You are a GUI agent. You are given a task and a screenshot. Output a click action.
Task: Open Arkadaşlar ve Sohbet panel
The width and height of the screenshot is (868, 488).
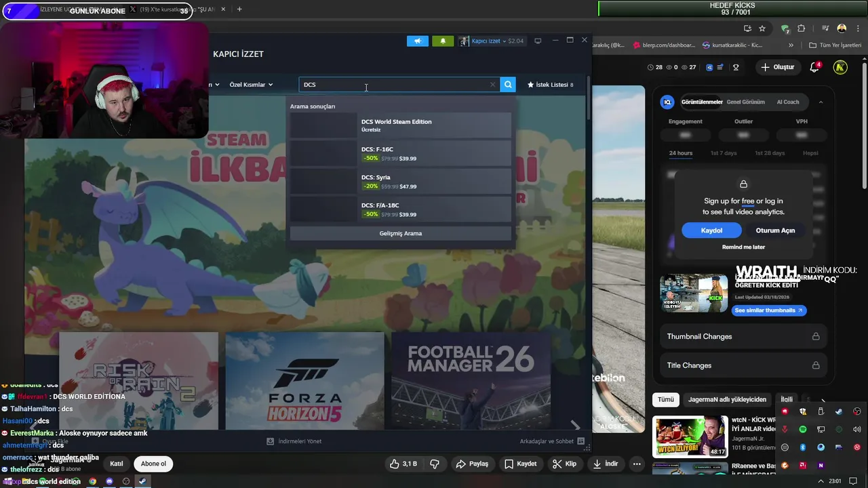552,441
